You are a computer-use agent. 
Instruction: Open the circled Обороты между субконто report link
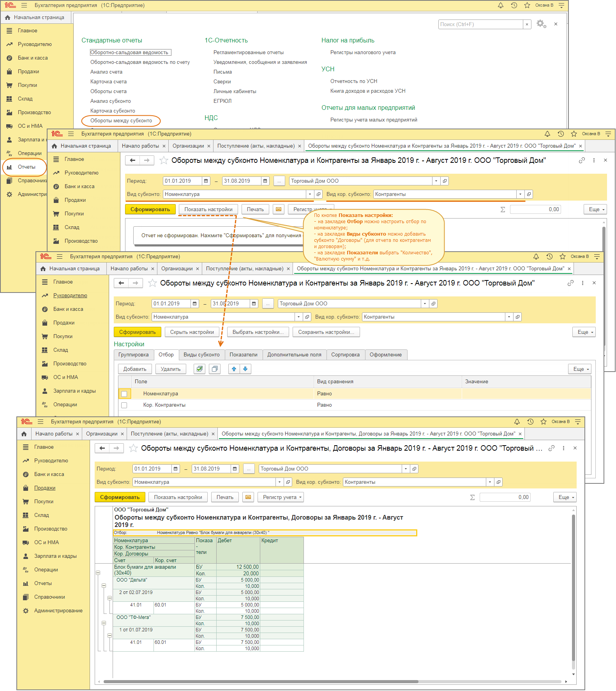[x=121, y=121]
